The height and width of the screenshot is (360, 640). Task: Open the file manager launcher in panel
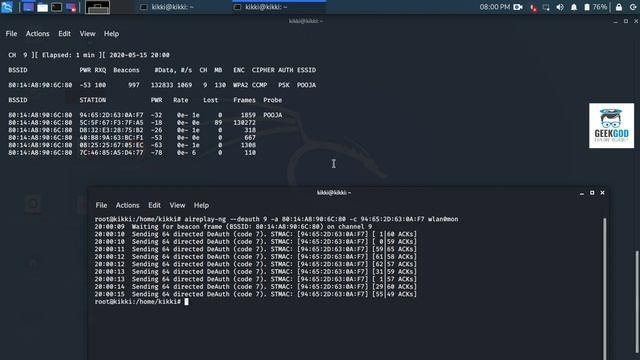tap(42, 7)
